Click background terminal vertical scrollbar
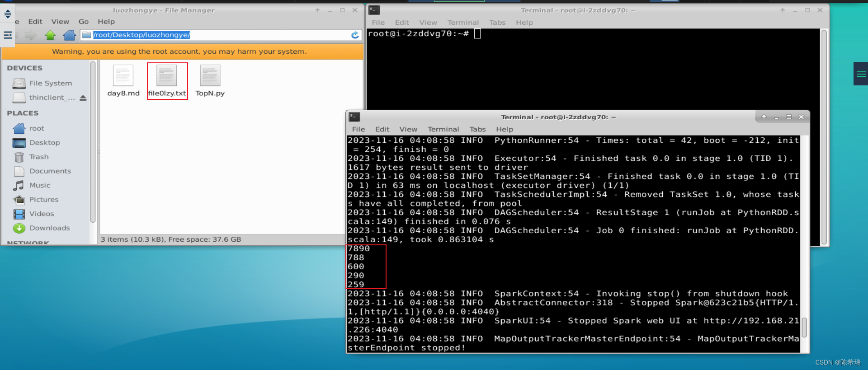This screenshot has height=370, width=868. [x=824, y=137]
